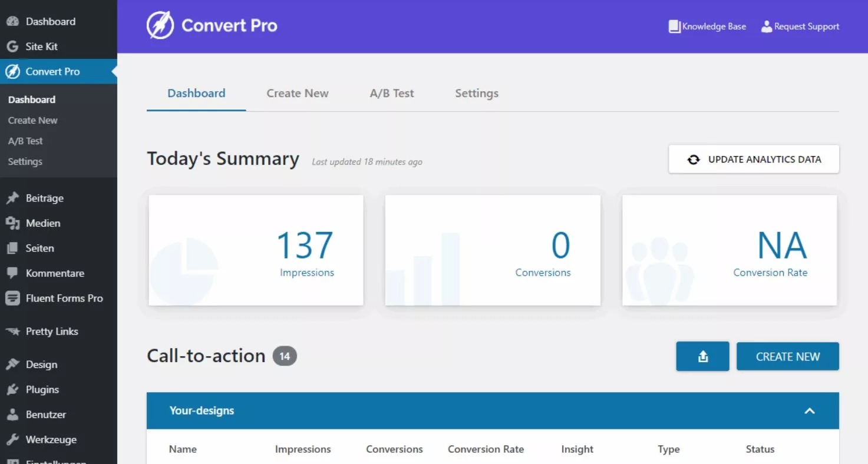Select Kommentare from the sidebar menu
This screenshot has height=464, width=868.
coord(12,273)
